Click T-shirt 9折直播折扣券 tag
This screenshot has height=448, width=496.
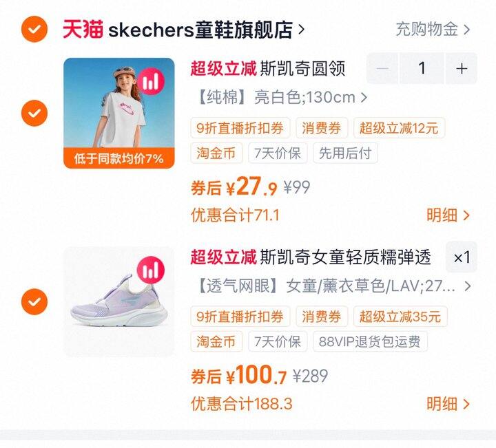click(x=240, y=128)
